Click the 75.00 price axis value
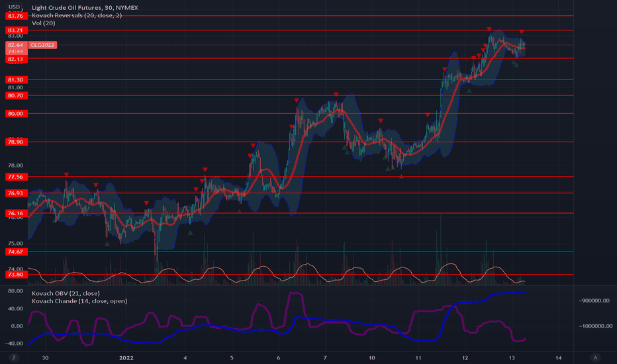 tap(15, 243)
